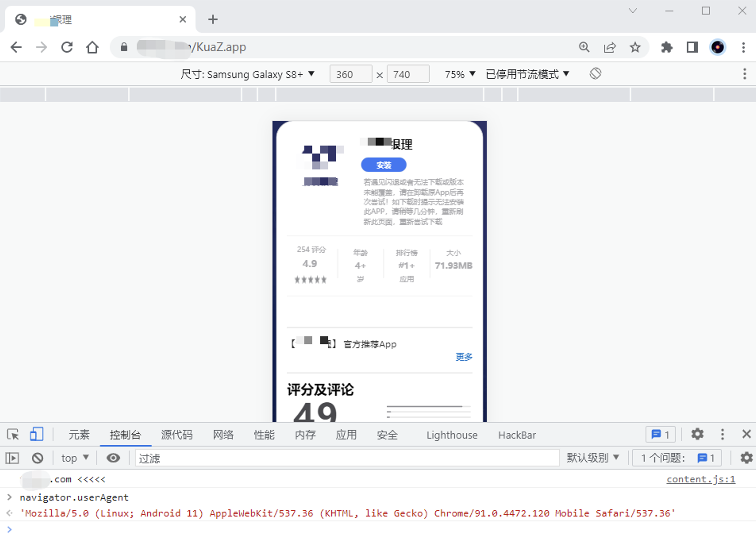This screenshot has width=756, height=546.
Task: Open device toolbar more options
Action: click(745, 74)
